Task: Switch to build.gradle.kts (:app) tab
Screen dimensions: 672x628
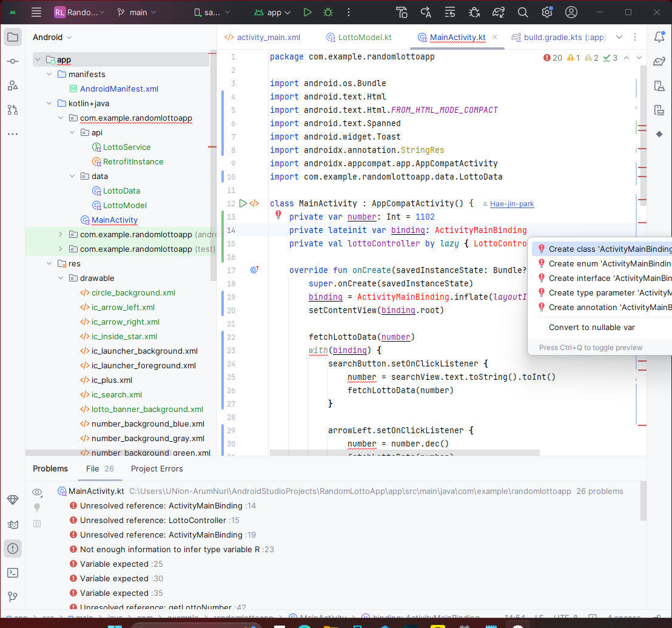Action: point(559,37)
